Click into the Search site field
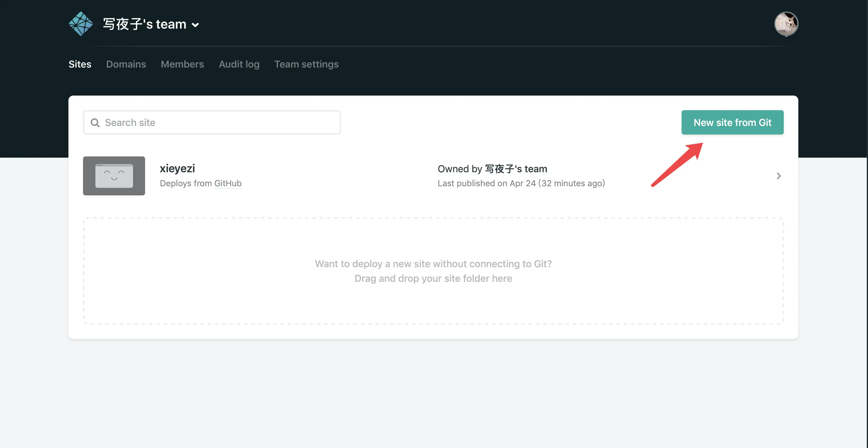This screenshot has height=448, width=868. [212, 122]
